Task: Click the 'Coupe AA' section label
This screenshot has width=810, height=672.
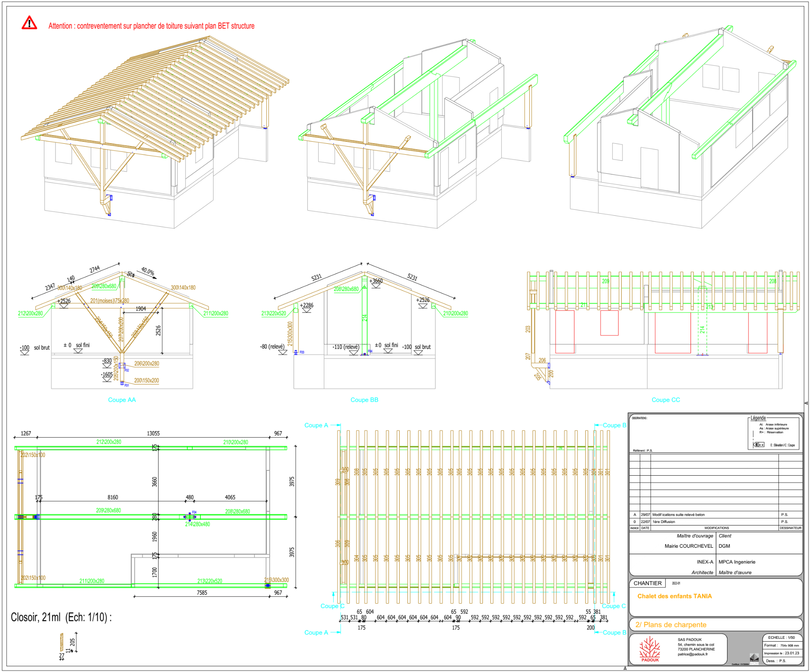Action: [122, 400]
